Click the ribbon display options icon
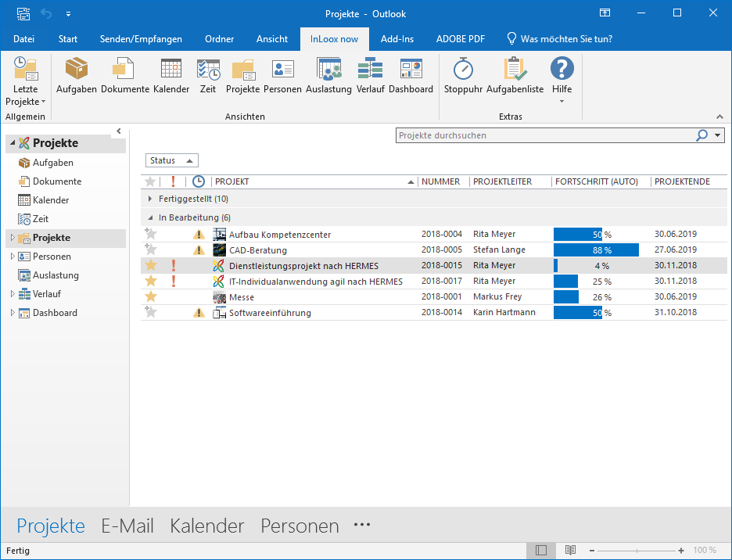 tap(605, 13)
